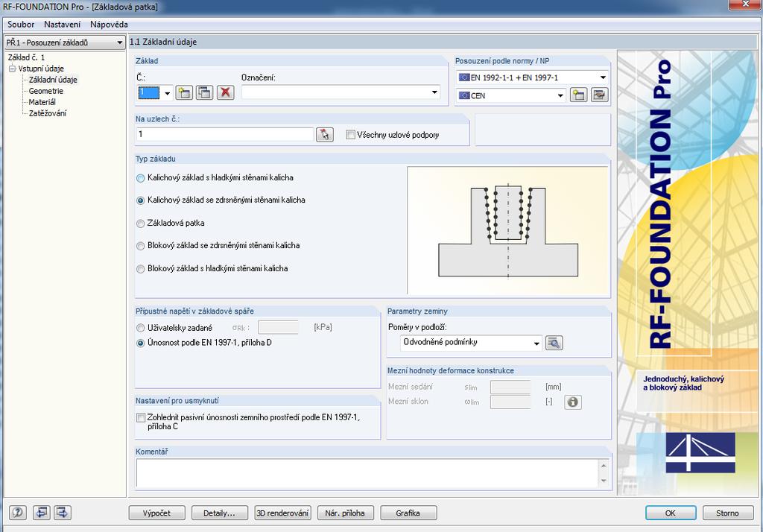The height and width of the screenshot is (532, 763).
Task: Collapse the Vstupní údaje tree node
Action: click(12, 69)
